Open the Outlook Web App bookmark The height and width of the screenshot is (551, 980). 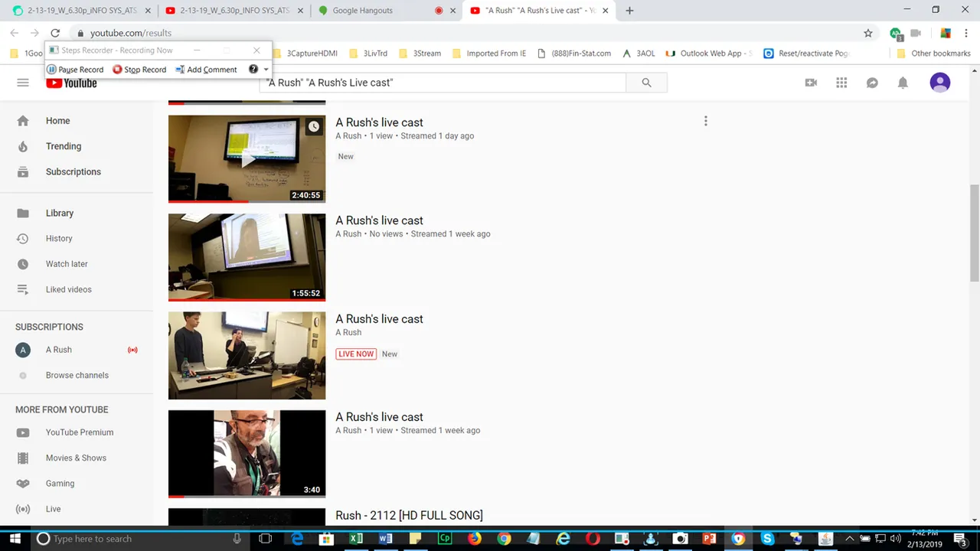(709, 54)
